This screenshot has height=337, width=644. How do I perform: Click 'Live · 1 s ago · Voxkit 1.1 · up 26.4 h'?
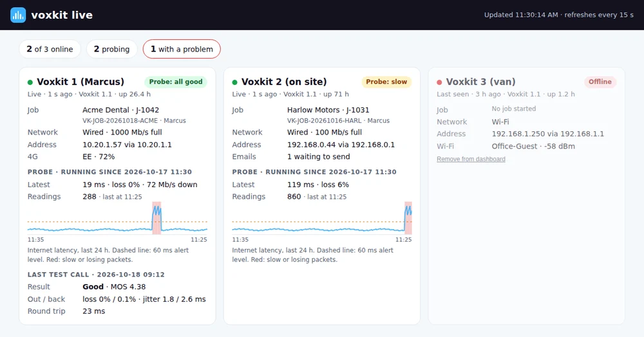(89, 94)
